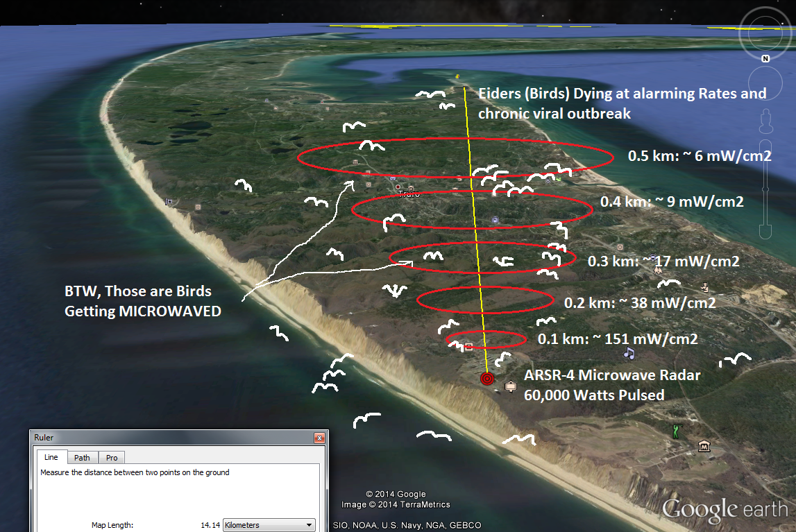Open the museum icon near bottom right
This screenshot has width=796, height=532.
tap(704, 446)
